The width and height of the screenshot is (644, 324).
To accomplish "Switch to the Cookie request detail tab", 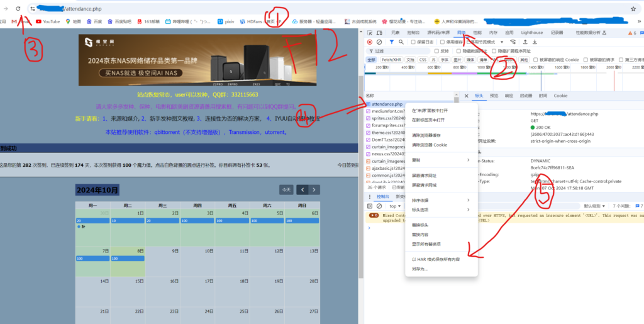I will coord(560,96).
